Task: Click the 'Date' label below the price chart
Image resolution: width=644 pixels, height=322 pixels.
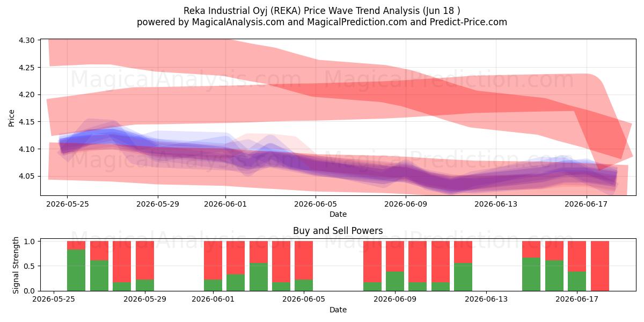Action: click(x=338, y=214)
